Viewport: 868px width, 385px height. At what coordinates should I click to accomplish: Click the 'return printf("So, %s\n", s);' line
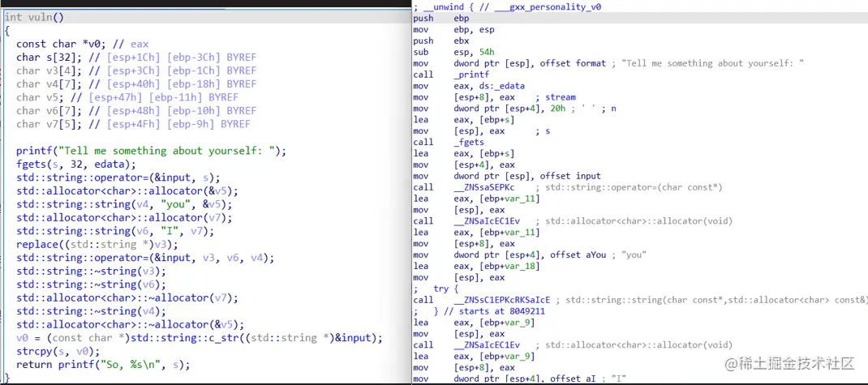(x=103, y=365)
